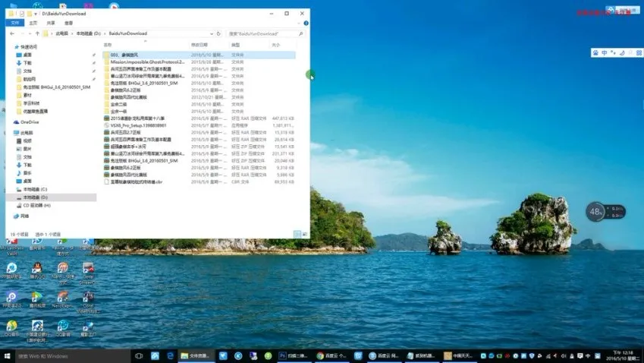Switch to details view toggle
The height and width of the screenshot is (363, 644).
[297, 234]
